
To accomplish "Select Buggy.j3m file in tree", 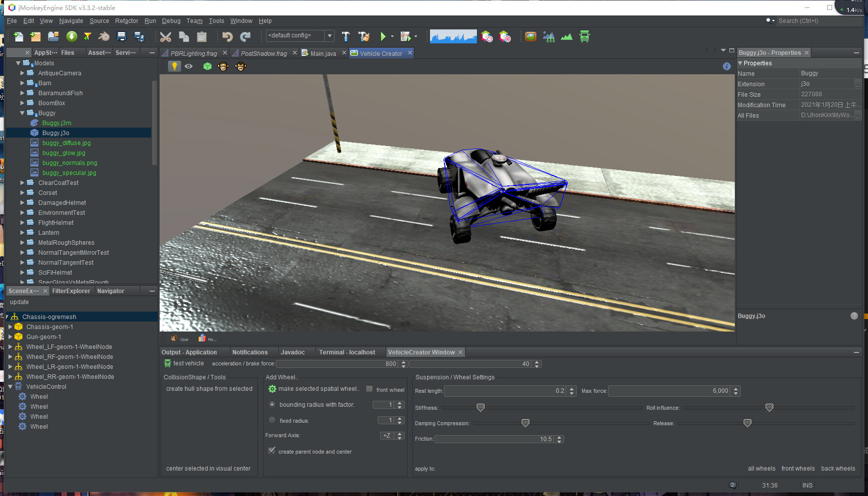I will pos(57,123).
